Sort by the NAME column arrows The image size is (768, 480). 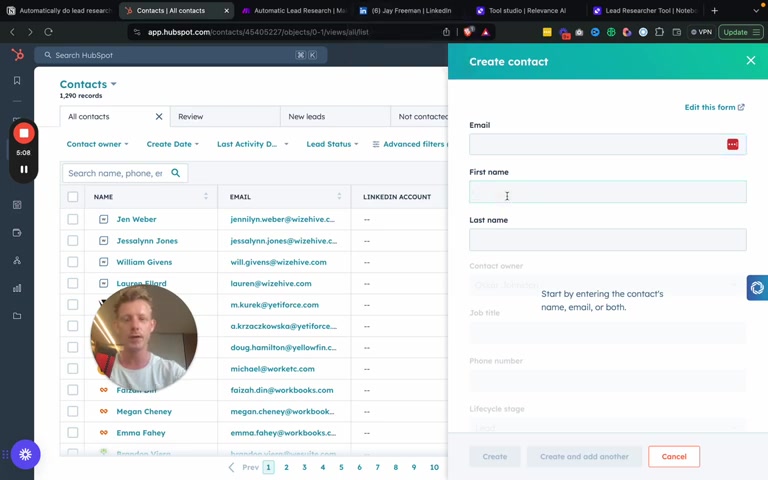pos(206,196)
